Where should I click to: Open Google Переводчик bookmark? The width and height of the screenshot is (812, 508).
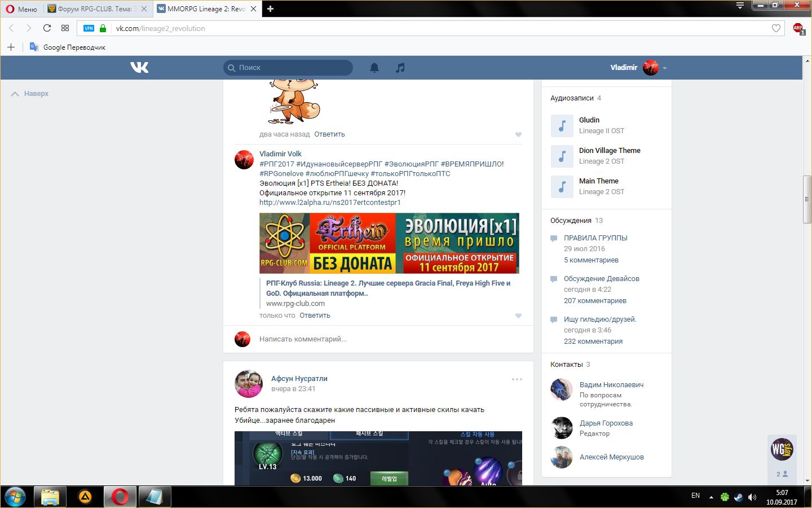[x=68, y=47]
